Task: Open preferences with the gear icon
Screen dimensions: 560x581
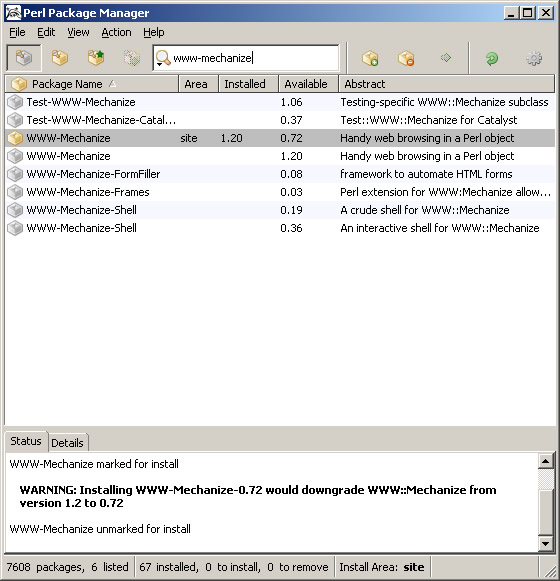Action: pyautogui.click(x=534, y=58)
